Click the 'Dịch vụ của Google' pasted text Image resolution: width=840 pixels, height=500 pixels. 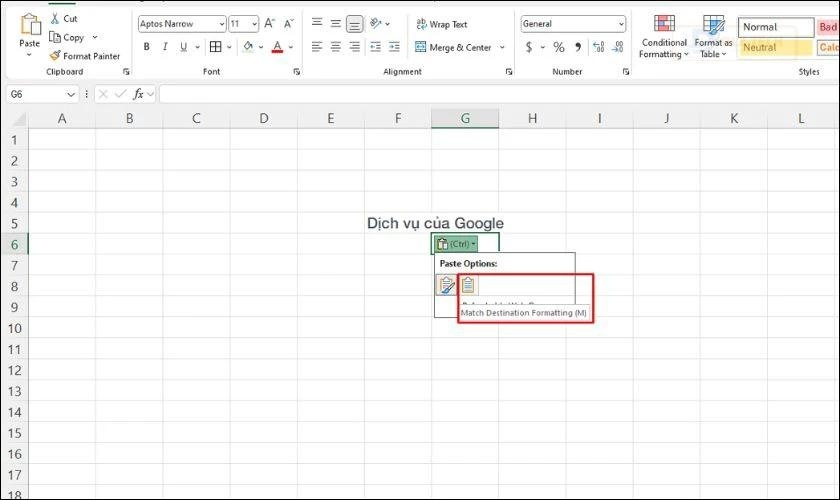click(435, 223)
